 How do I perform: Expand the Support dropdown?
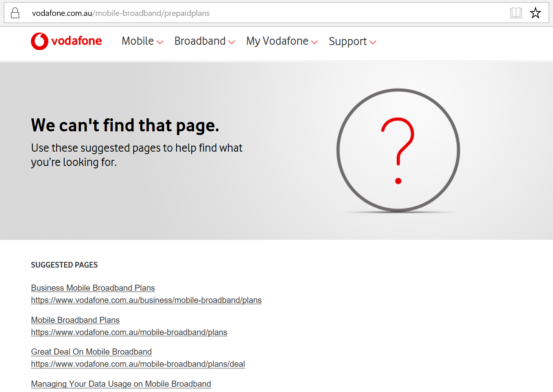[x=348, y=41]
